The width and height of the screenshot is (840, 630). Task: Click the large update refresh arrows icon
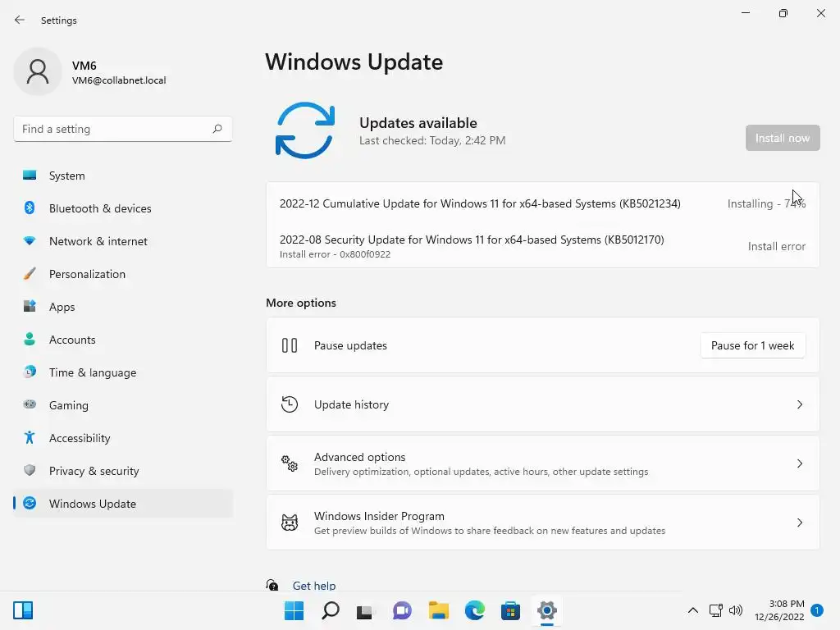[x=305, y=130]
